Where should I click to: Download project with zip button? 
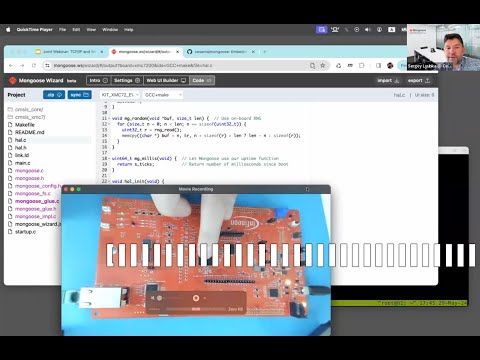tap(54, 95)
